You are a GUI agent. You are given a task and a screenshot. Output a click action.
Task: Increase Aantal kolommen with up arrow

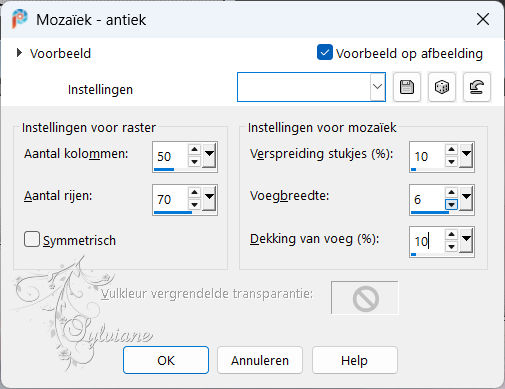(x=194, y=149)
